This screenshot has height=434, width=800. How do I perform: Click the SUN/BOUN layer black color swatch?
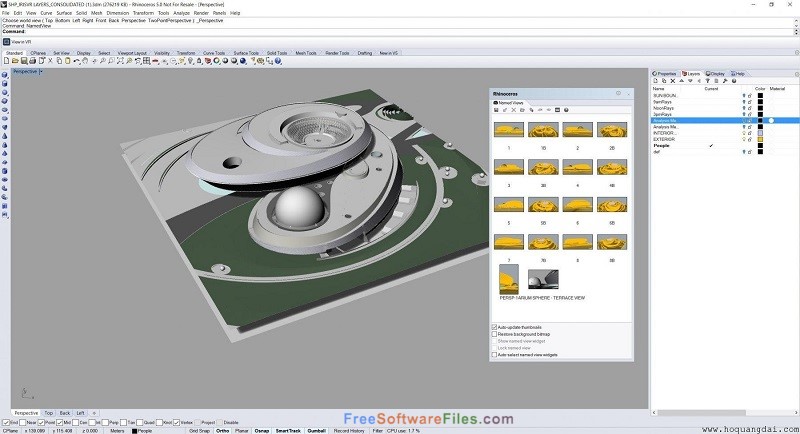(x=760, y=95)
